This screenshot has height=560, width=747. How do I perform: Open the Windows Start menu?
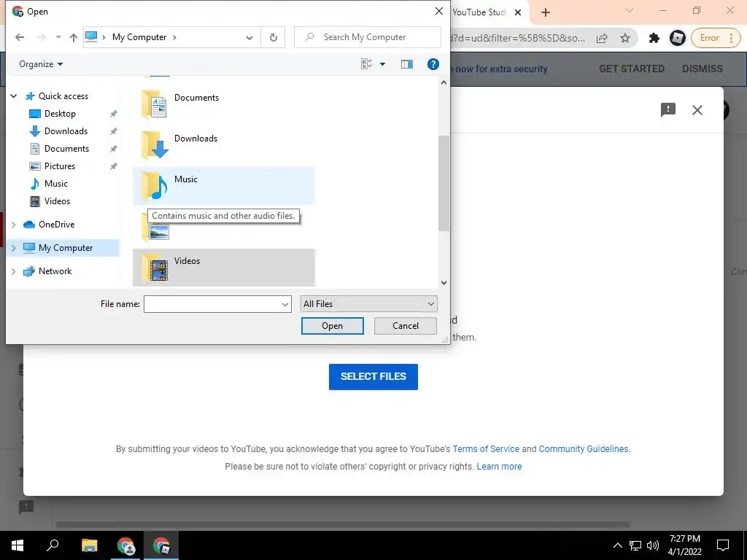pyautogui.click(x=18, y=545)
